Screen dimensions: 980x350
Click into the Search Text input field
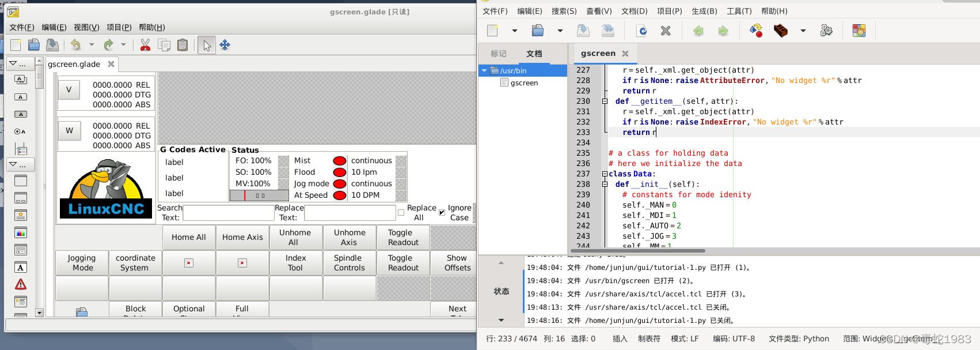[229, 213]
